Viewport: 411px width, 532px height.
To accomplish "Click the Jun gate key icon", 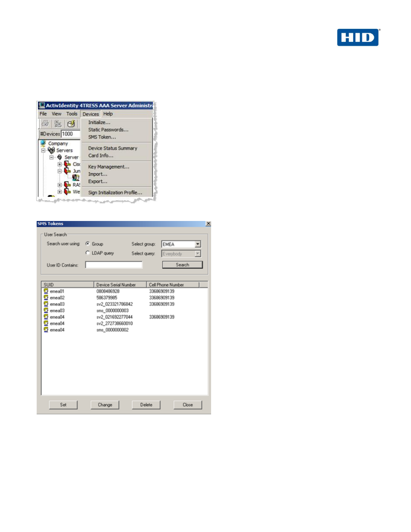I will click(x=68, y=171).
